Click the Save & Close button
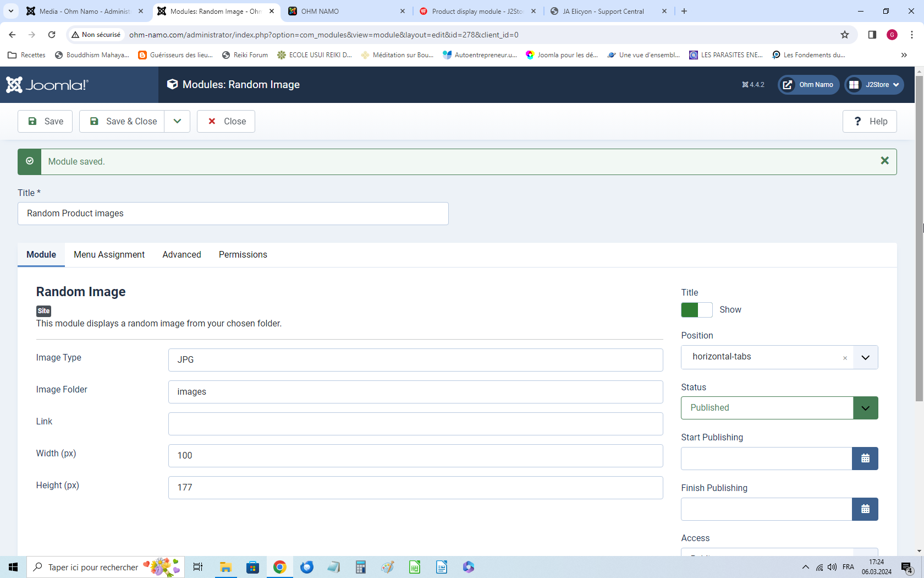The image size is (924, 578). click(122, 121)
